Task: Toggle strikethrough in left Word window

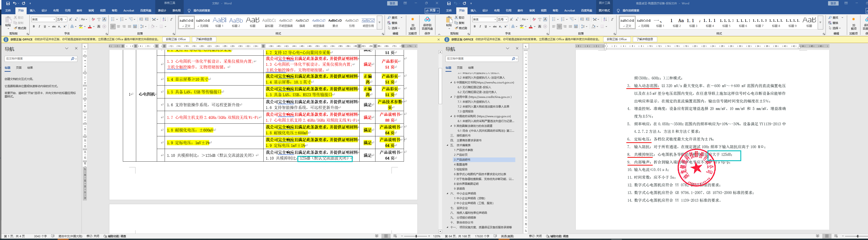Action: (x=54, y=26)
